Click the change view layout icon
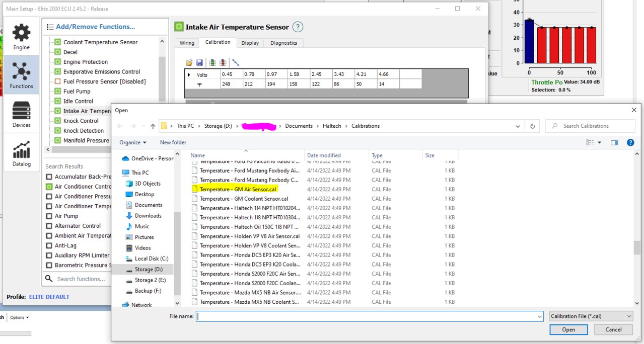 (590, 143)
